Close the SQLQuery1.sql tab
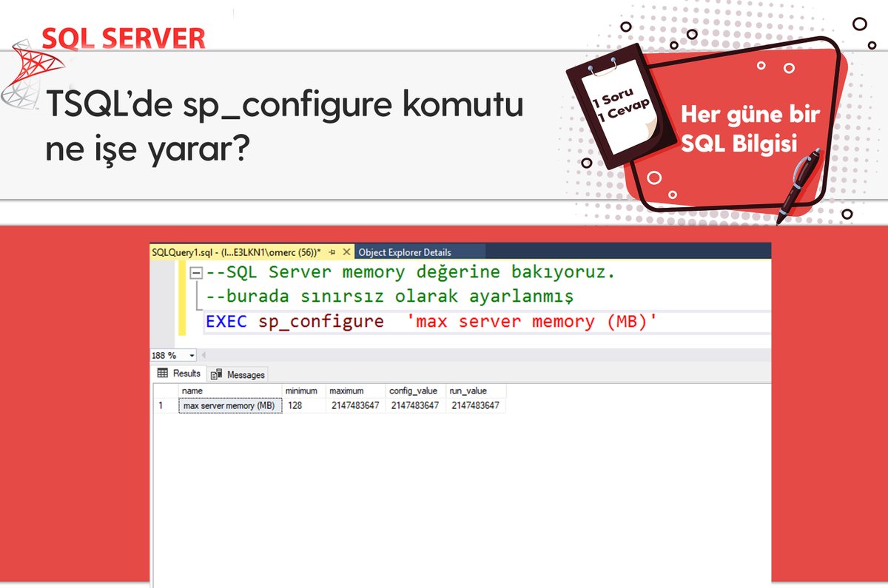888x588 pixels. (347, 252)
